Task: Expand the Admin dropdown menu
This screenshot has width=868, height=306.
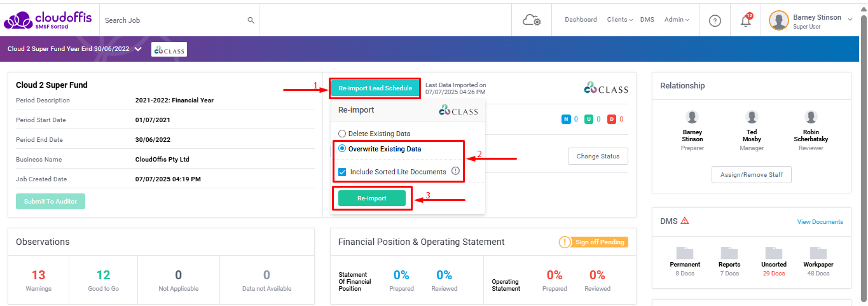Action: [677, 20]
